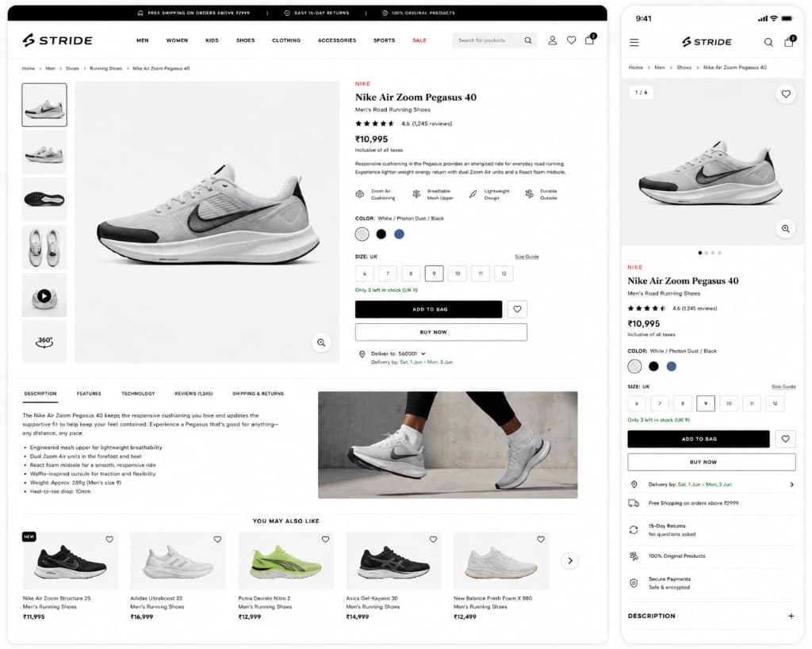Image resolution: width=812 pixels, height=649 pixels.
Task: Tap wishlist heart beside mobile Add to Bag
Action: click(x=786, y=439)
